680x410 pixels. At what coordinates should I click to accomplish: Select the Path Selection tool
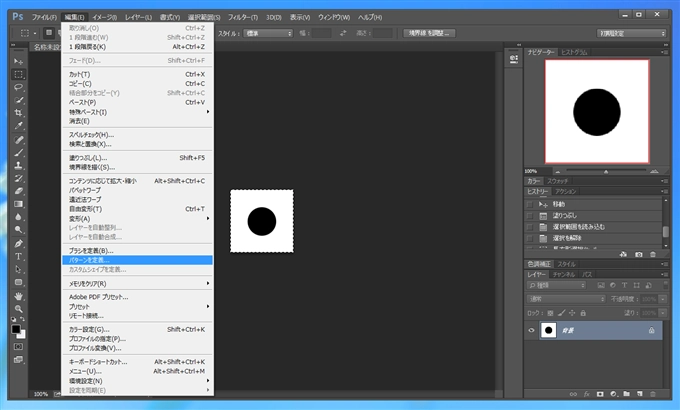(x=18, y=269)
